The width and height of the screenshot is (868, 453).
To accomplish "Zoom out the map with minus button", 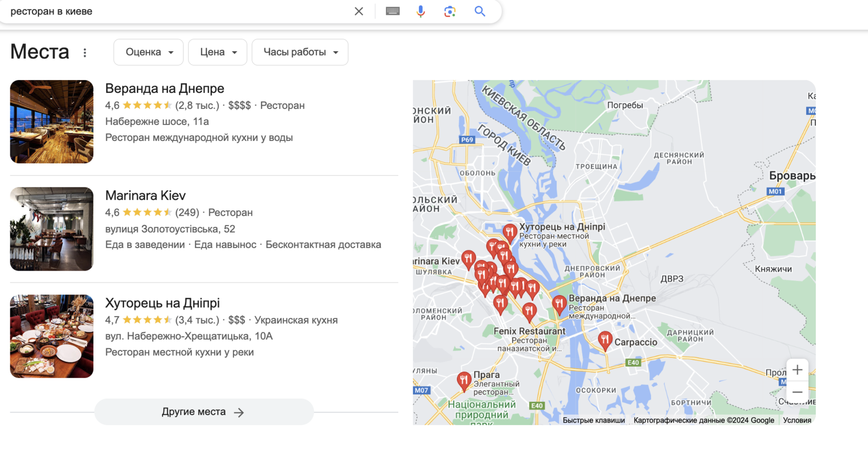I will (797, 392).
